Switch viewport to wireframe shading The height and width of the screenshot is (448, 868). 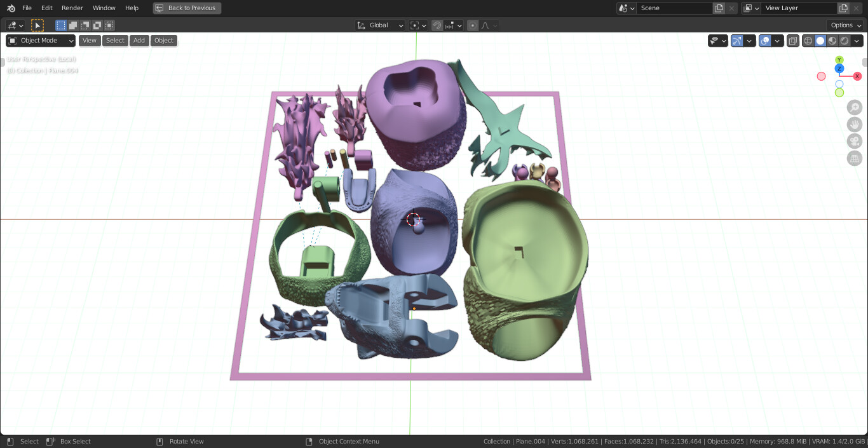coord(808,40)
